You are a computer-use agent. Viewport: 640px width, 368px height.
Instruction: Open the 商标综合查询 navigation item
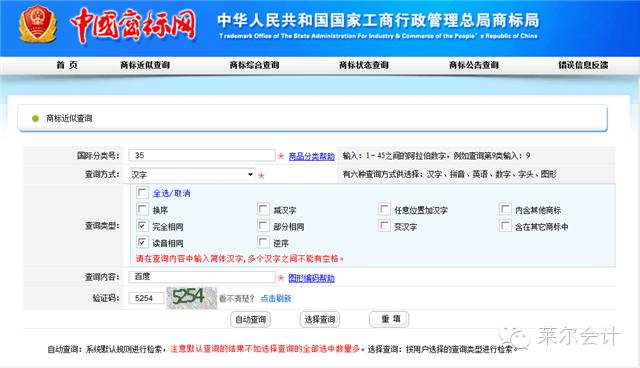click(x=254, y=65)
